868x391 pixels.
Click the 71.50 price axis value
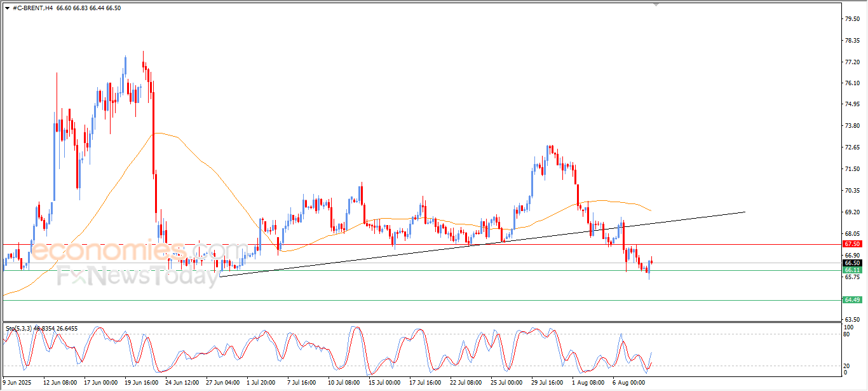pyautogui.click(x=852, y=169)
